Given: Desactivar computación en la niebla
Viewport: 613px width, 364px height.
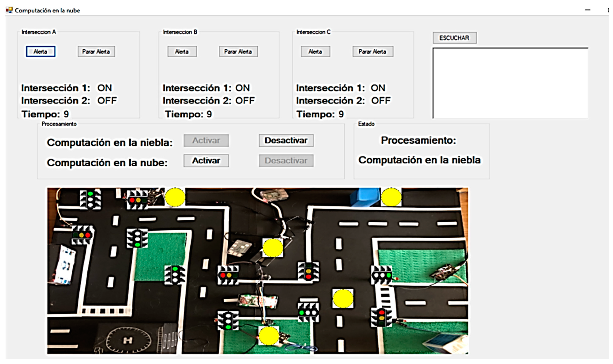Looking at the screenshot, I should (286, 140).
